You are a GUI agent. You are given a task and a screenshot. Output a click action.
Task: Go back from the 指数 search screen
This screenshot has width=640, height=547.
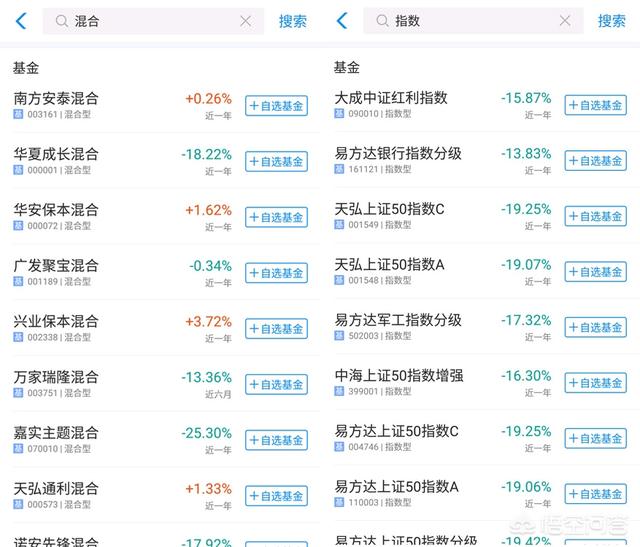coord(342,20)
